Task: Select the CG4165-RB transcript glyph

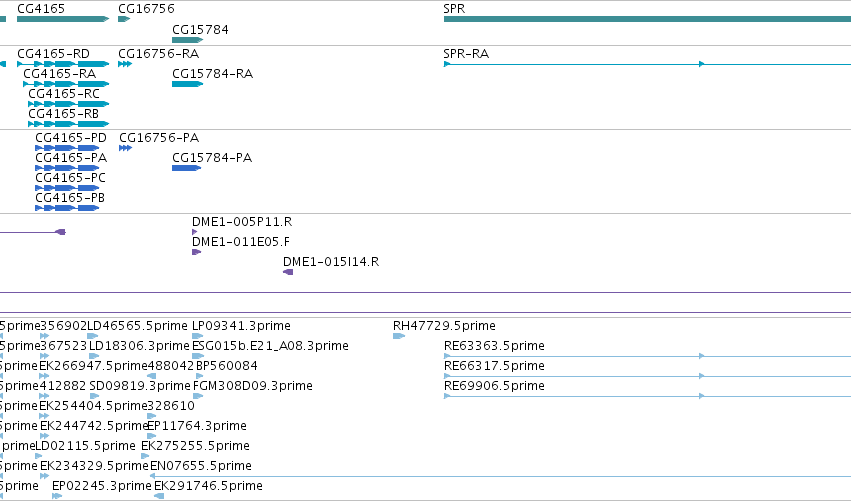Action: pyautogui.click(x=68, y=124)
